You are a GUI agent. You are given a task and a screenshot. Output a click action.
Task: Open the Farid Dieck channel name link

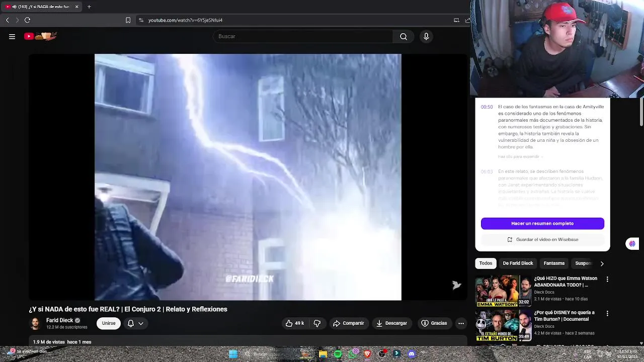coord(60,320)
